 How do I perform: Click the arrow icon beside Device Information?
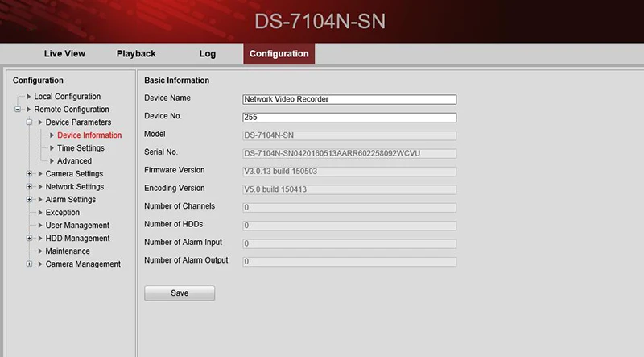(x=52, y=135)
